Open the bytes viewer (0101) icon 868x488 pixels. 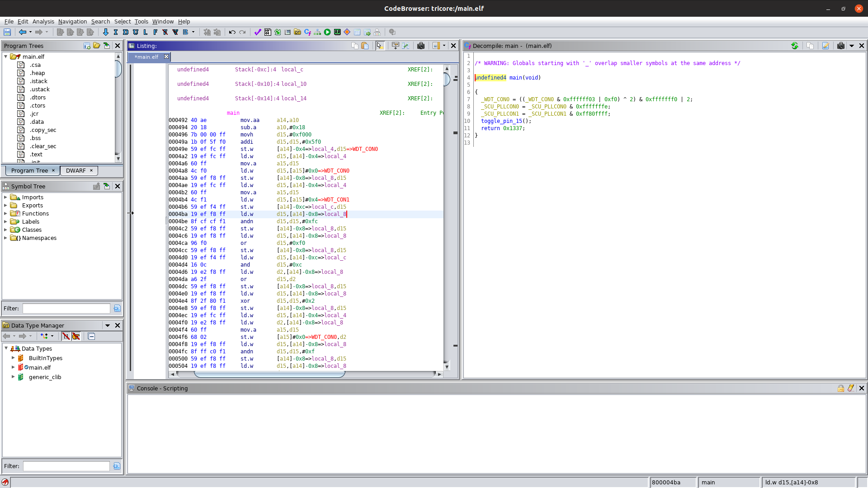(x=268, y=32)
